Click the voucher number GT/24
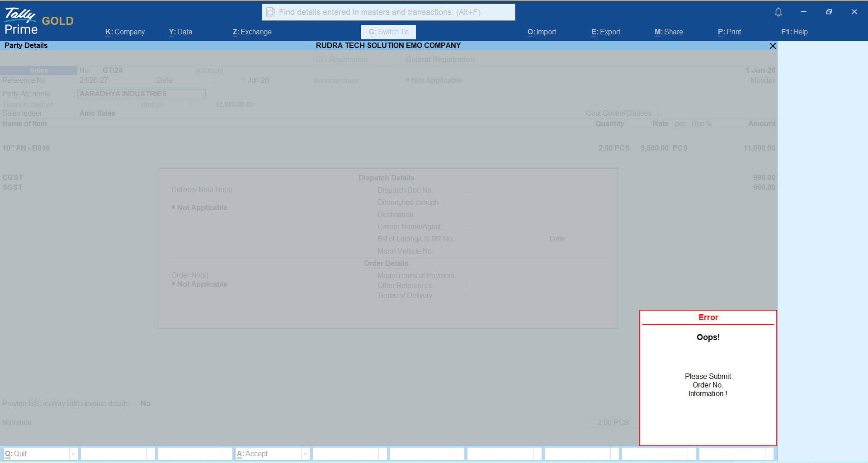The image size is (868, 463). pyautogui.click(x=113, y=71)
